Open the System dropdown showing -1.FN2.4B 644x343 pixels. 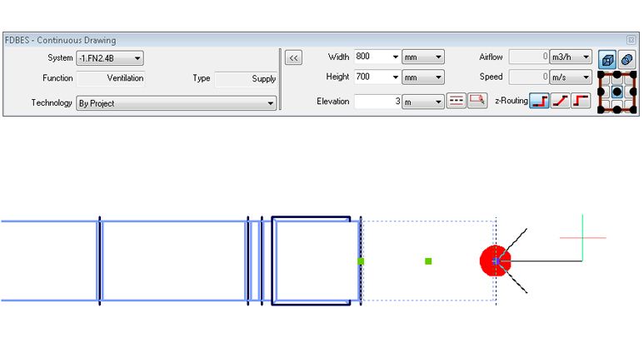[137, 58]
